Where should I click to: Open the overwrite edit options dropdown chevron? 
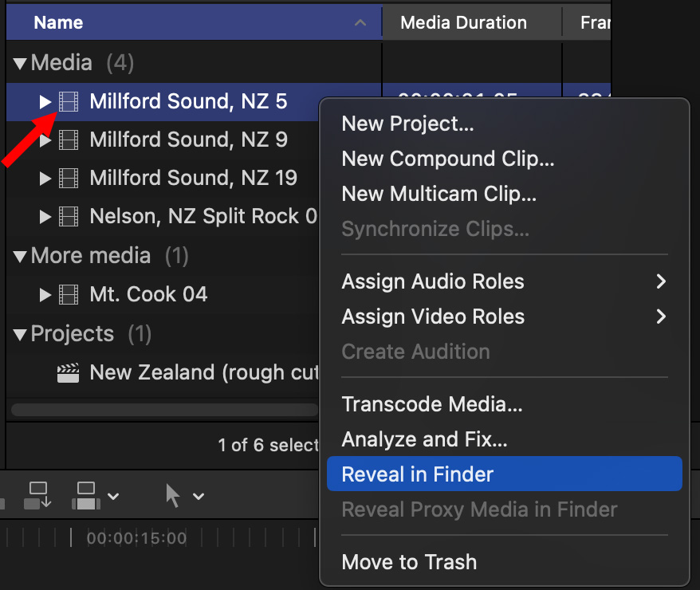(x=113, y=496)
